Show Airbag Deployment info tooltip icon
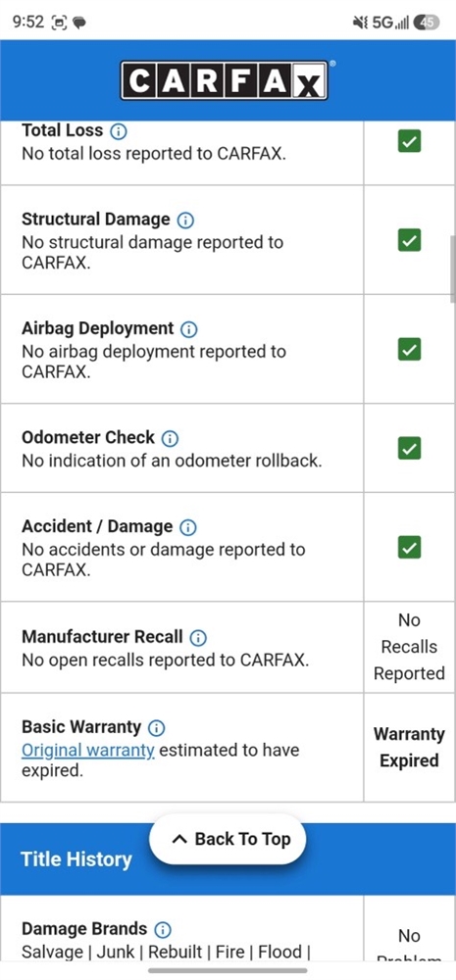Image resolution: width=456 pixels, height=980 pixels. click(x=189, y=328)
